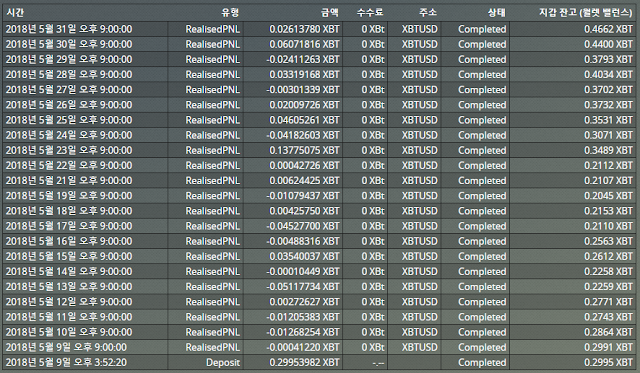Select the 2018년 5월 30일 time cell
The image size is (640, 373).
tap(69, 44)
